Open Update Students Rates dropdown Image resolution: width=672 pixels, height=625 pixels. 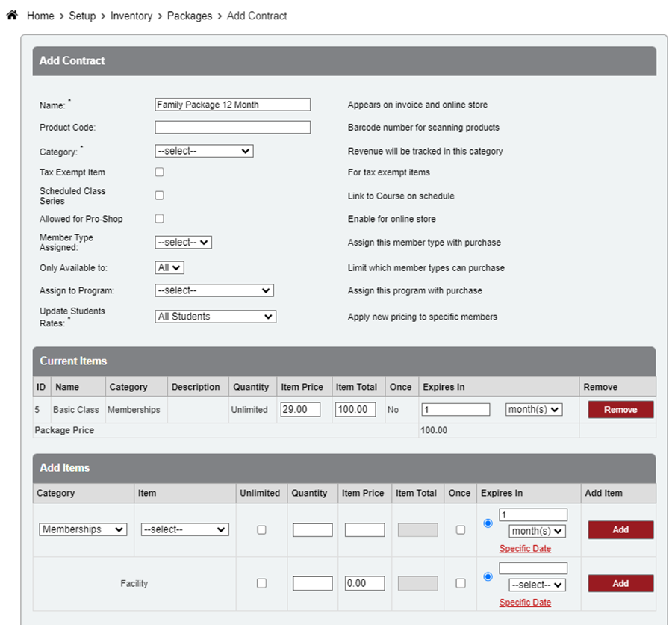coord(215,317)
